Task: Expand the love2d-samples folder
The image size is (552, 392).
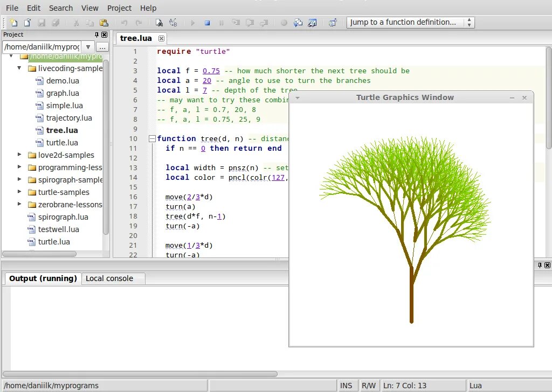Action: (x=19, y=155)
